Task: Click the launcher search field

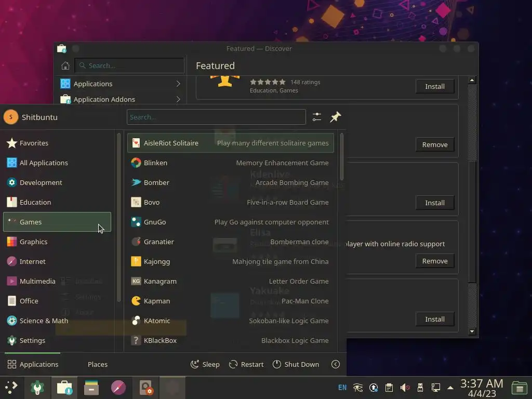Action: pos(216,117)
